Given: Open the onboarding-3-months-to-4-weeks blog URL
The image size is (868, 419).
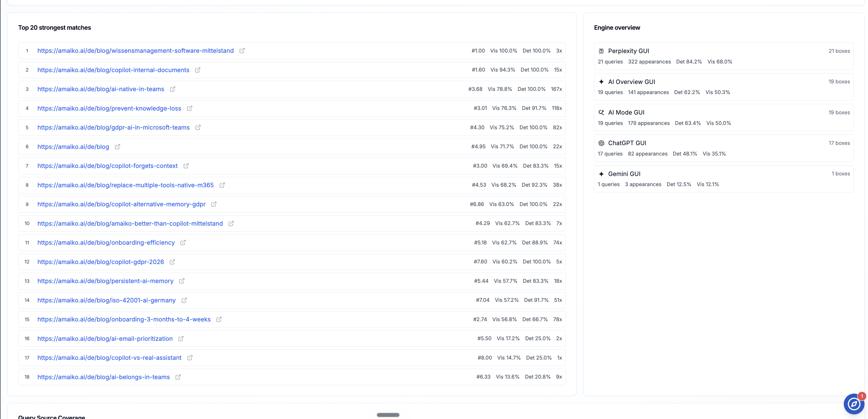Looking at the screenshot, I should 124,319.
